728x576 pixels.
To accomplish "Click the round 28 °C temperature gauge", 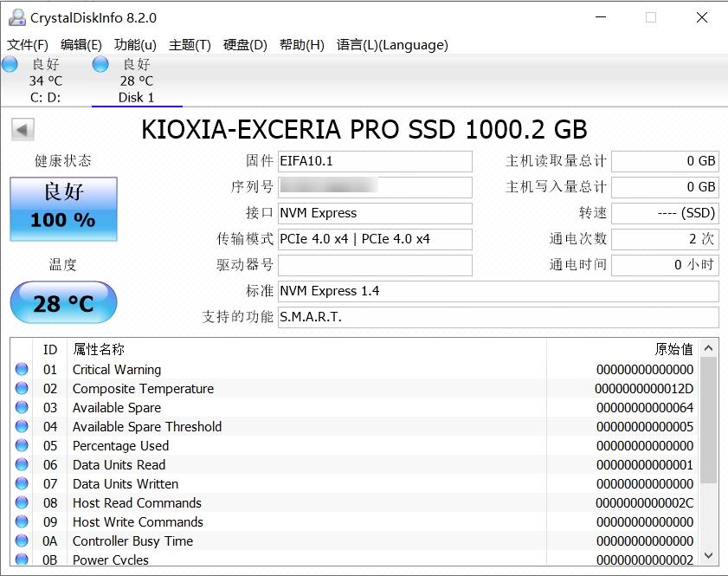I will (x=62, y=301).
